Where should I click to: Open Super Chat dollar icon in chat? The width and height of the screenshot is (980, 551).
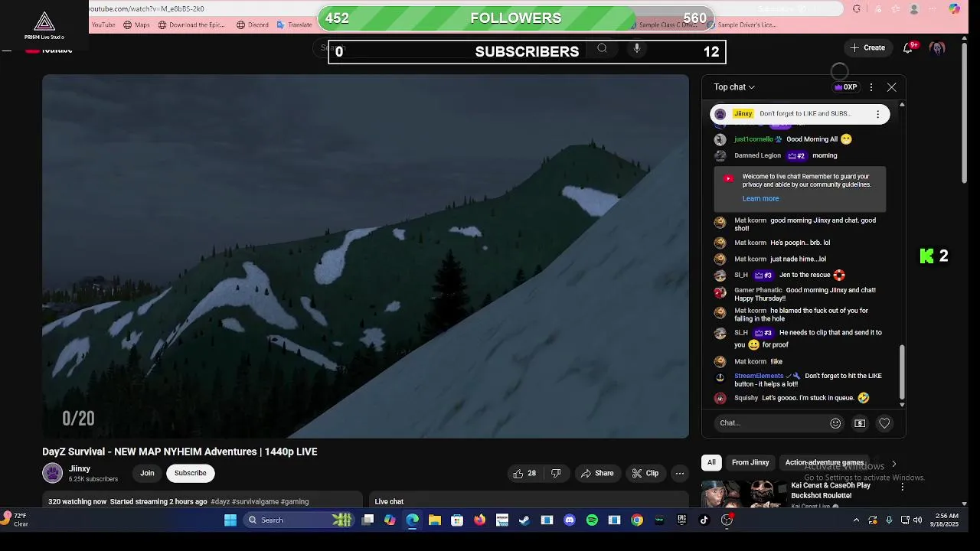coord(860,423)
